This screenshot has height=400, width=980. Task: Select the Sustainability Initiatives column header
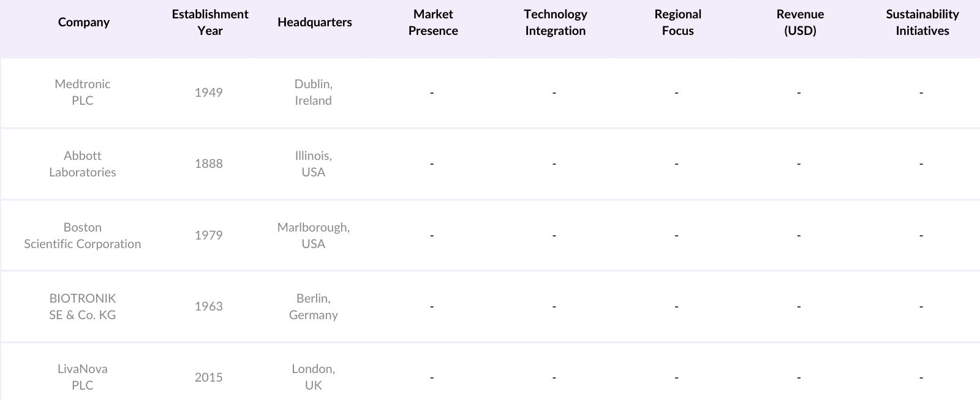pos(922,22)
